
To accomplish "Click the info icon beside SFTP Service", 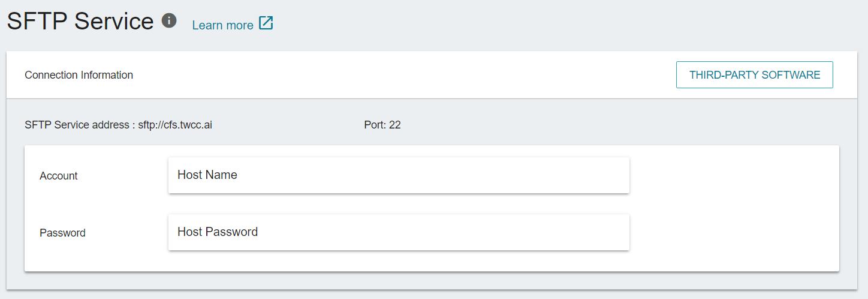I will (169, 21).
